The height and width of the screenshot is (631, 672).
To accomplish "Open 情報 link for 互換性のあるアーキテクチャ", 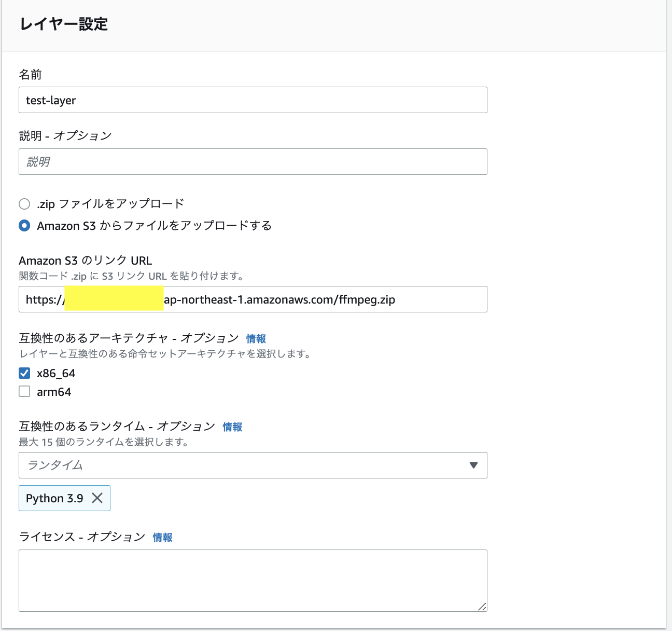I will click(256, 338).
